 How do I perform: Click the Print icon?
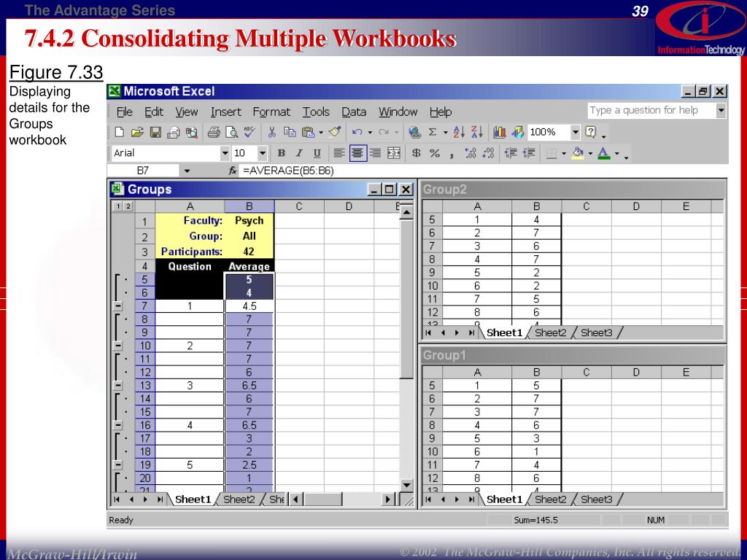coord(214,133)
